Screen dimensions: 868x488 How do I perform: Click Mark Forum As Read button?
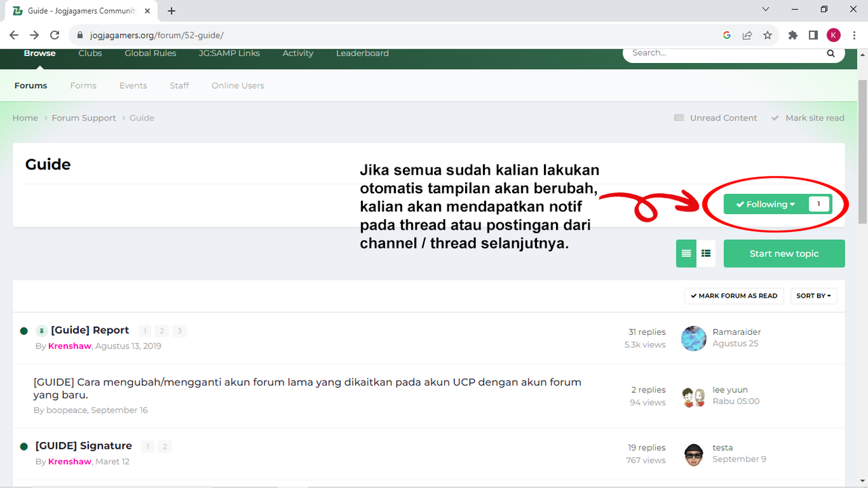(734, 296)
